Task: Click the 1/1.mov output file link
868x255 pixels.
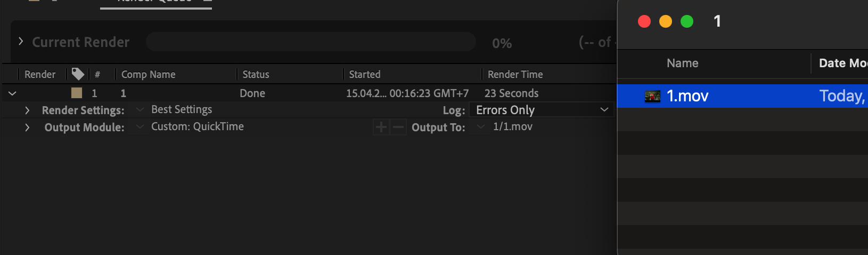Action: (x=513, y=126)
